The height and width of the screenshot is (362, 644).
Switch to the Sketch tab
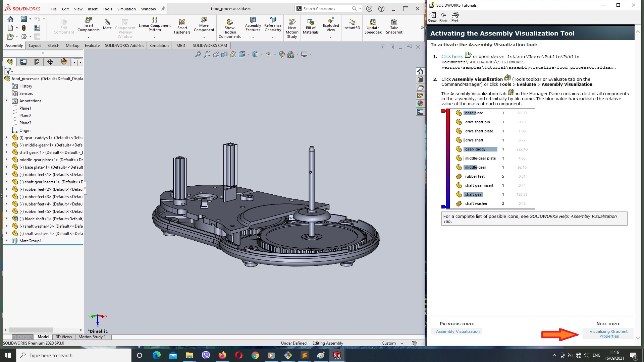coord(53,46)
